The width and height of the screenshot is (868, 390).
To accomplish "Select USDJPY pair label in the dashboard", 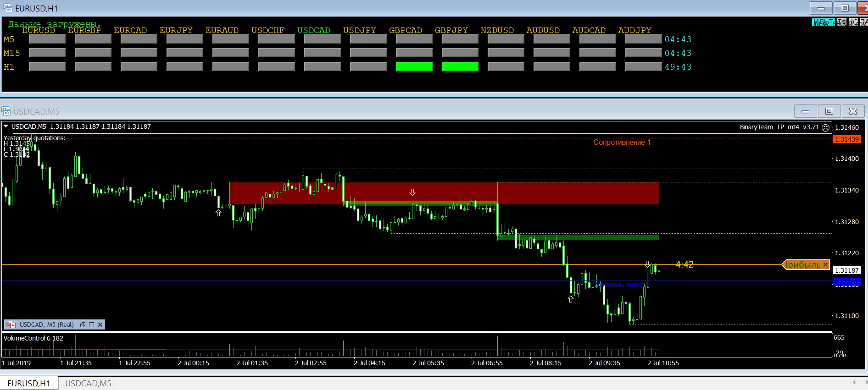I will point(360,30).
